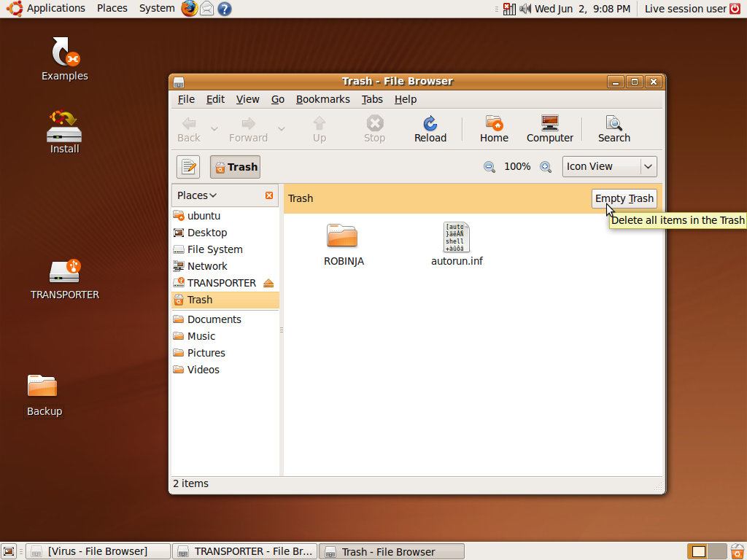Open the Icon View dropdown
The image size is (747, 560).
[x=609, y=167]
